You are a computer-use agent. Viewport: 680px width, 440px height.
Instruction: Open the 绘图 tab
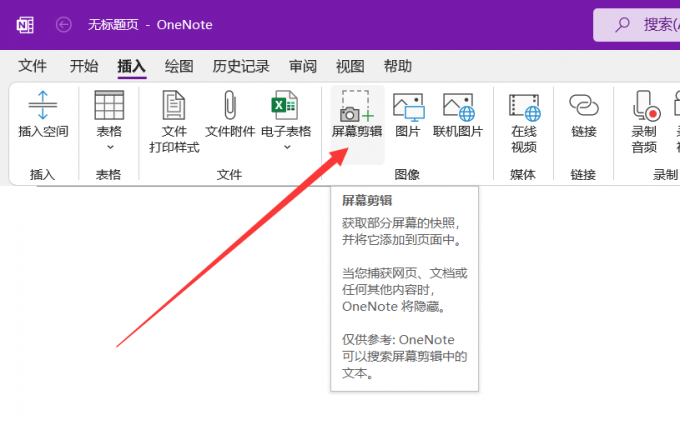click(179, 66)
